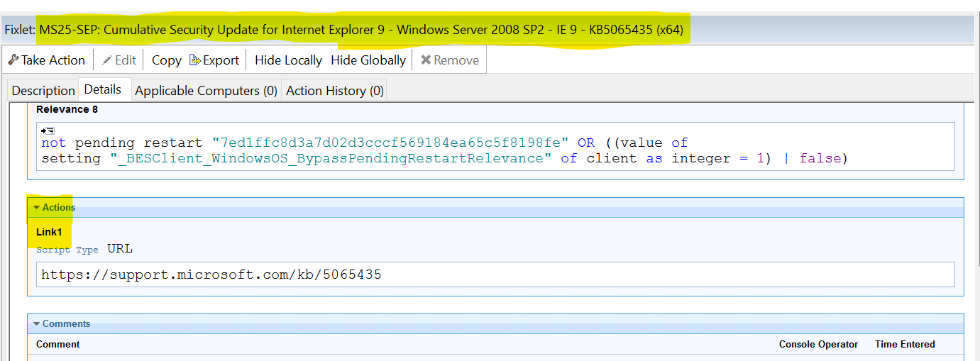Screen dimensions: 980x361
Task: Click the support.microsoft.com URL field
Action: (495, 274)
